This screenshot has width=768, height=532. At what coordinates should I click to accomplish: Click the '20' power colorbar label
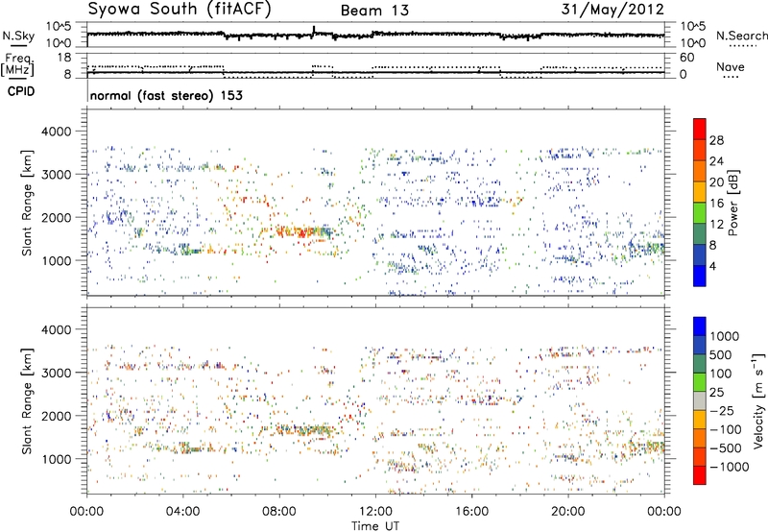[x=716, y=182]
